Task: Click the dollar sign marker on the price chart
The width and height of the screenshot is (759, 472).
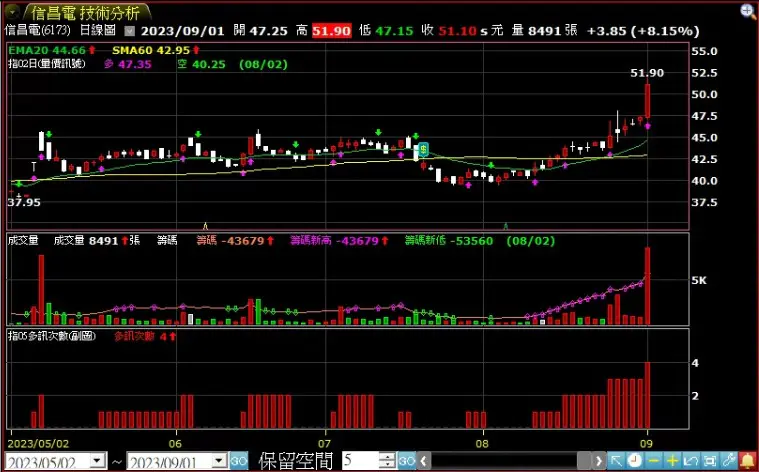Action: pyautogui.click(x=423, y=149)
